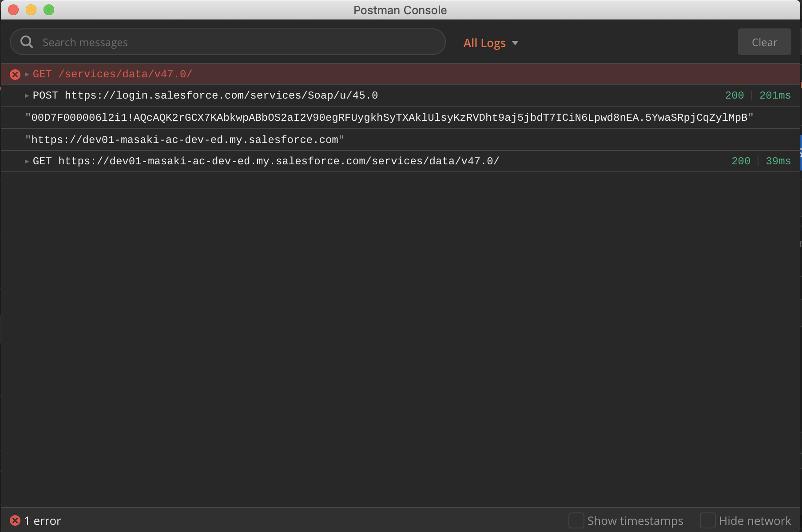Focus the Search messages field

[227, 42]
